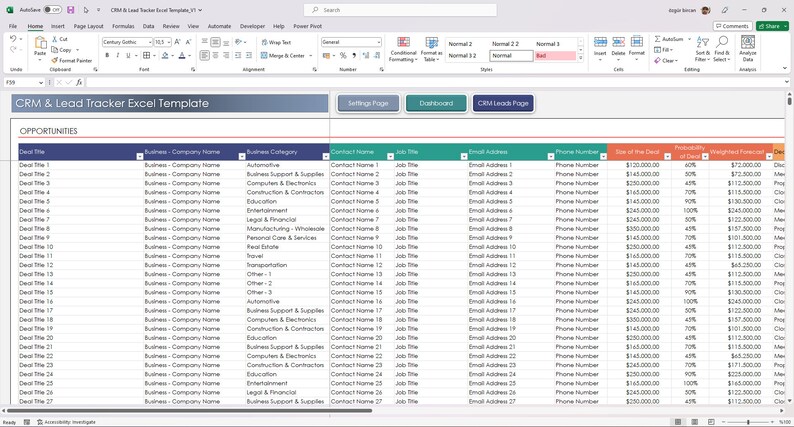Click the Search box in the title bar

pos(400,10)
